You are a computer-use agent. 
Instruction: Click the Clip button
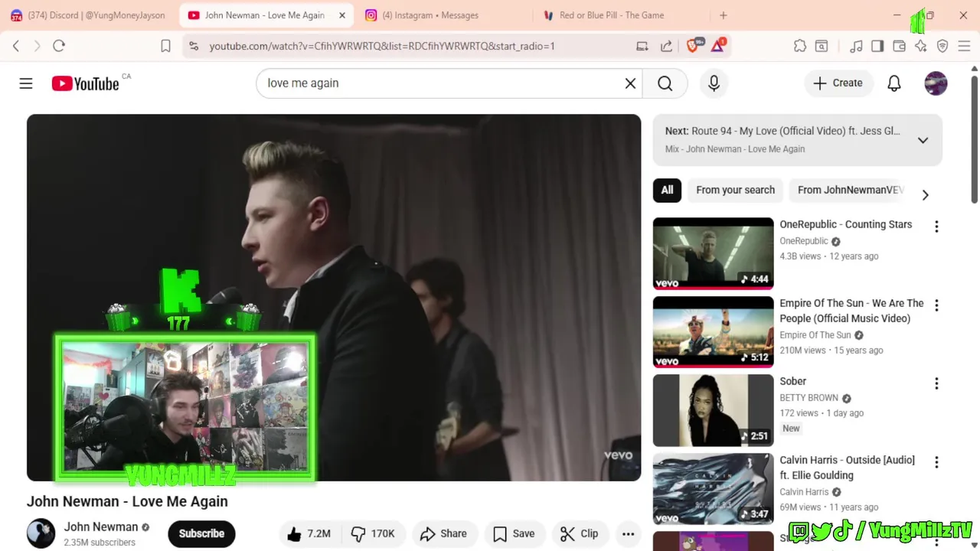580,534
